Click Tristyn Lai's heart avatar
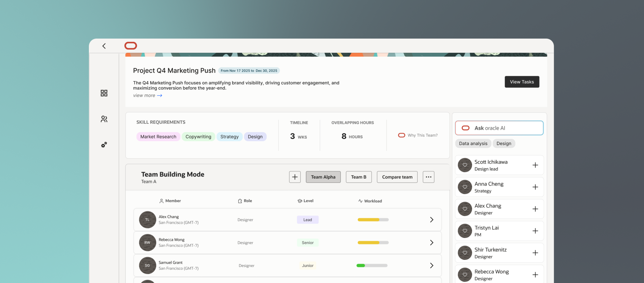644x283 pixels. (465, 231)
